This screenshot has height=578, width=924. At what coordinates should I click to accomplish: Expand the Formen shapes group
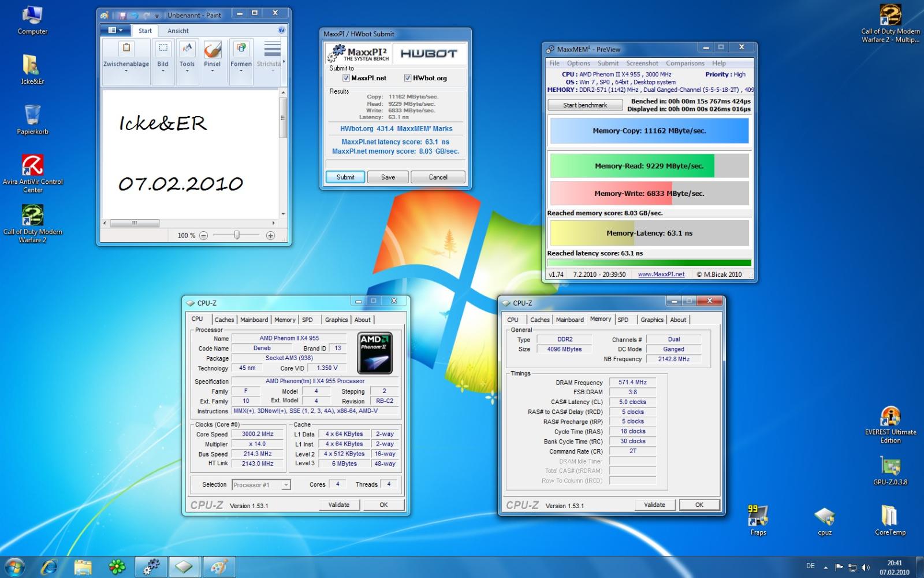point(241,62)
